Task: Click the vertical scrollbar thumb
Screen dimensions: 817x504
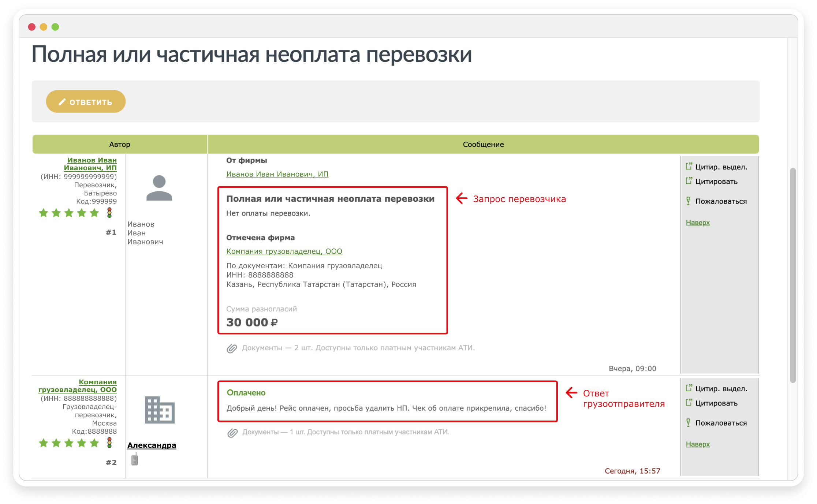Action: pos(793,275)
